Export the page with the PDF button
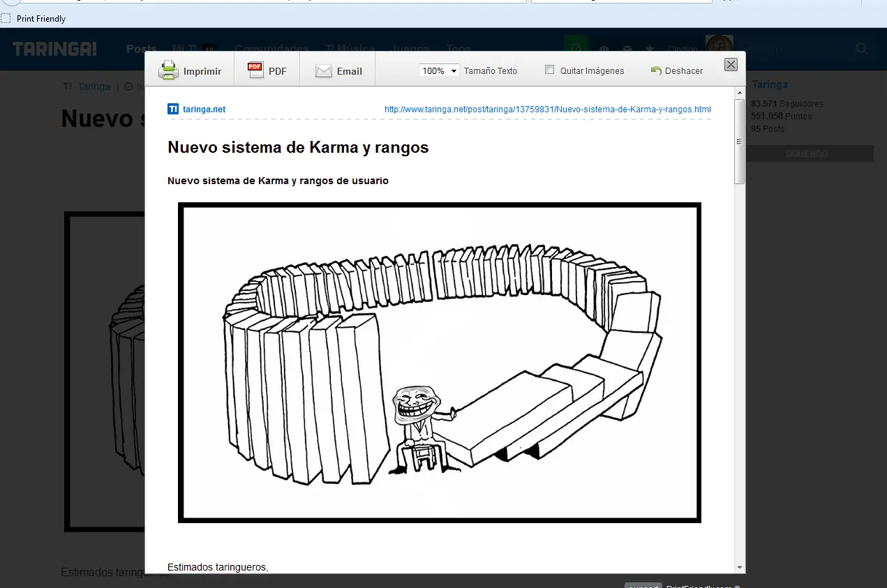Screen dimensions: 887x588 [267, 70]
